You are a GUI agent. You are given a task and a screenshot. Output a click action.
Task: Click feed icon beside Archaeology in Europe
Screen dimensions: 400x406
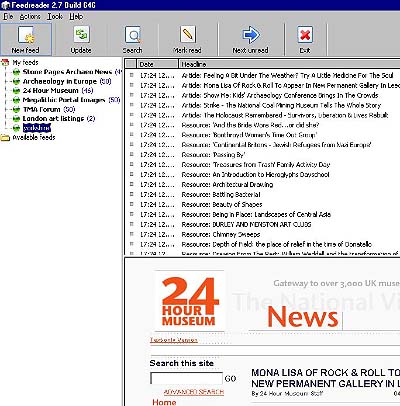point(16,81)
